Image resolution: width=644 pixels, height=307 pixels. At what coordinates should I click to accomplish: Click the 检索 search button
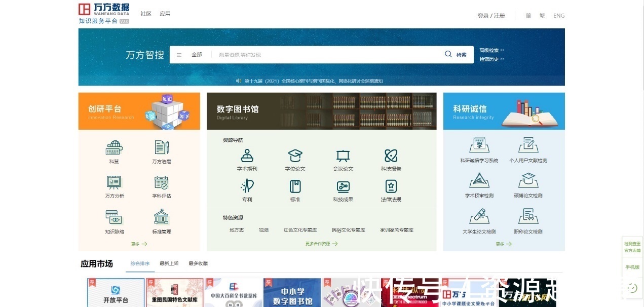pyautogui.click(x=456, y=55)
